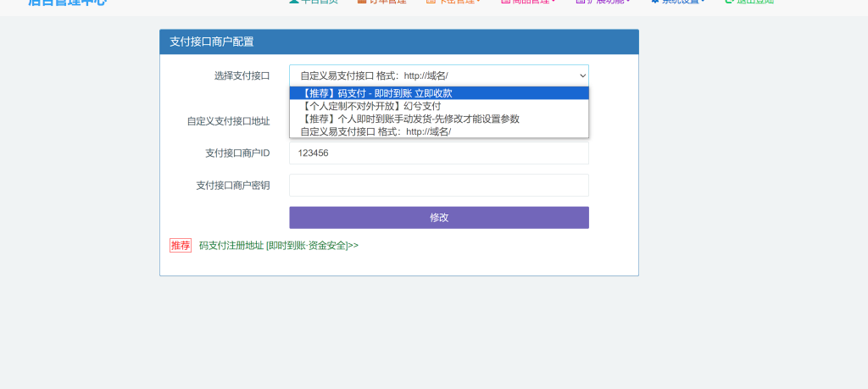Viewport: 868px width, 389px height.
Task: Click the 支付接口商户配置 panel heading
Action: 211,42
